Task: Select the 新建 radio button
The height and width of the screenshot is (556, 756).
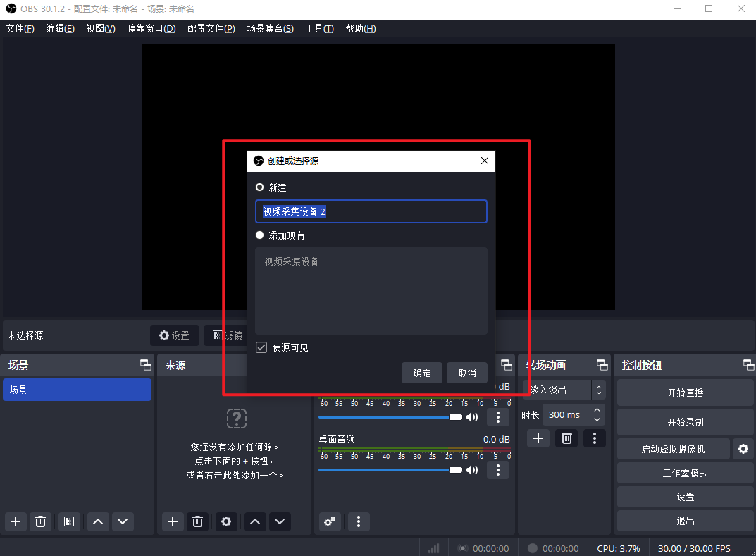Action: [260, 187]
